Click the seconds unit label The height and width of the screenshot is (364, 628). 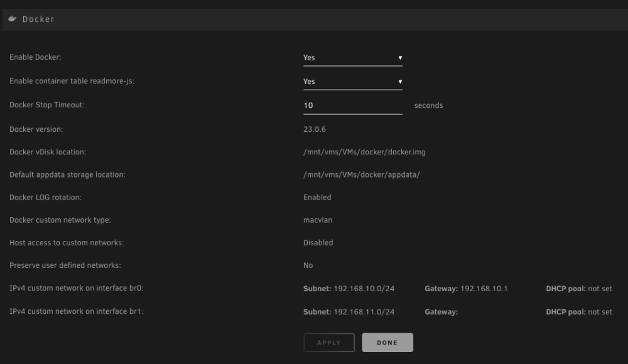(428, 105)
